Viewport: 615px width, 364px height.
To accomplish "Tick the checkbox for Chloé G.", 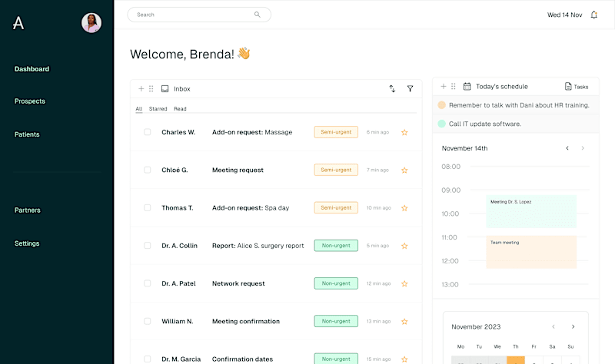I will 147,170.
